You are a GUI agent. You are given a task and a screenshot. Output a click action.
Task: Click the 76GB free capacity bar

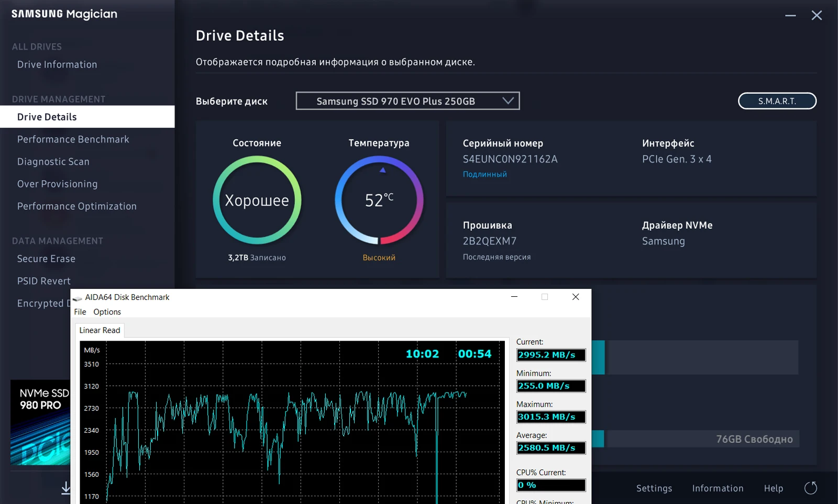(x=701, y=439)
